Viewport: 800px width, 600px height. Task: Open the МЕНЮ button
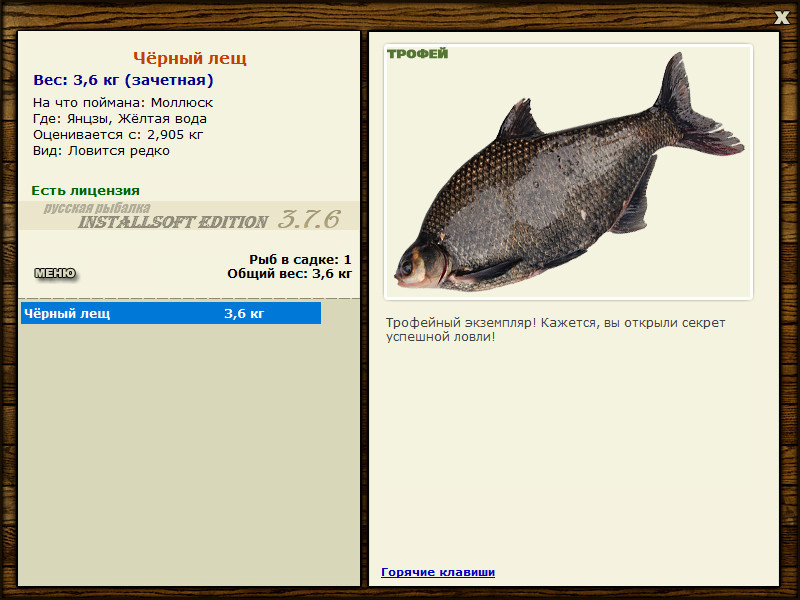click(55, 273)
